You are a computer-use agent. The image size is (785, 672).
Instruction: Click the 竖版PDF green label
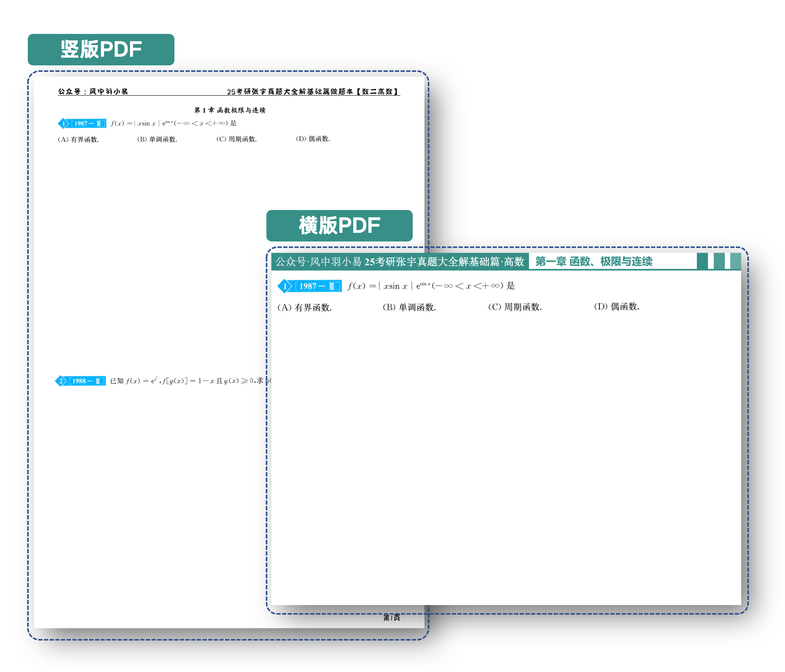point(101,50)
